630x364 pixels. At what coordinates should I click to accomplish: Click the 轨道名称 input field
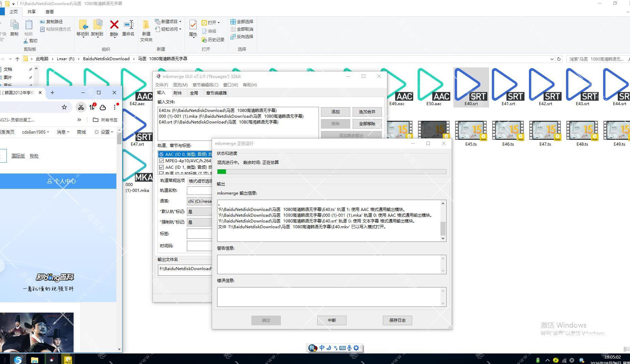(x=199, y=191)
